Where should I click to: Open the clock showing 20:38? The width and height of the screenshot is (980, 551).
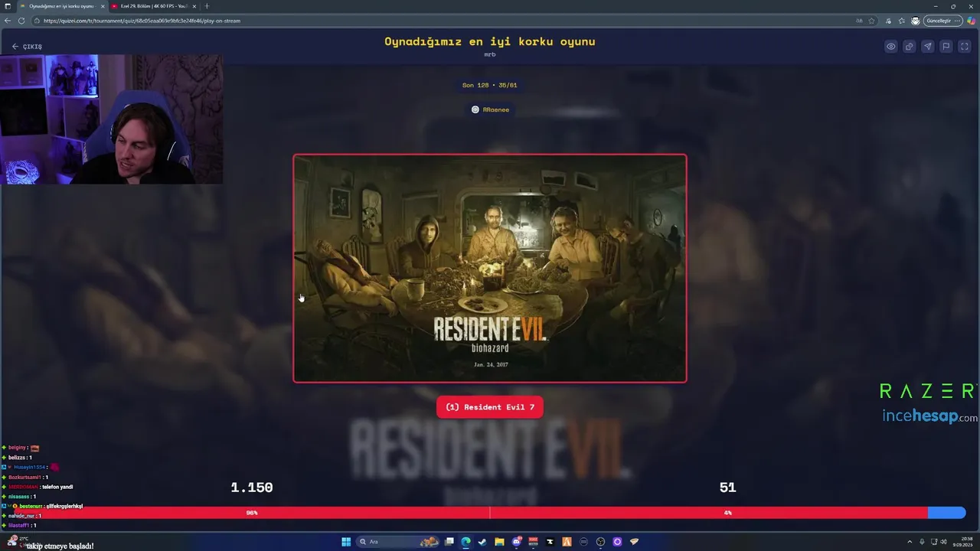962,541
